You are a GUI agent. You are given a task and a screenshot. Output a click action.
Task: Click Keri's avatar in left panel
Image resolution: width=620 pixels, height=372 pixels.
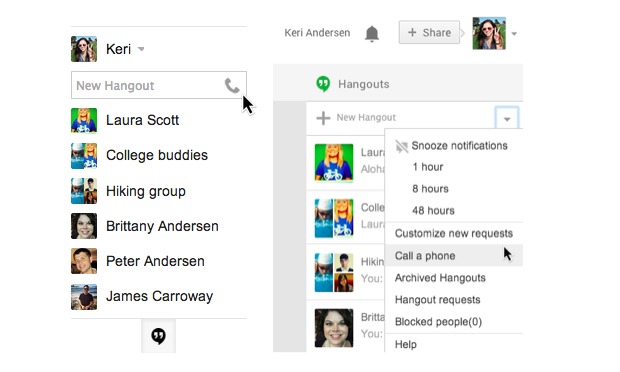[84, 49]
